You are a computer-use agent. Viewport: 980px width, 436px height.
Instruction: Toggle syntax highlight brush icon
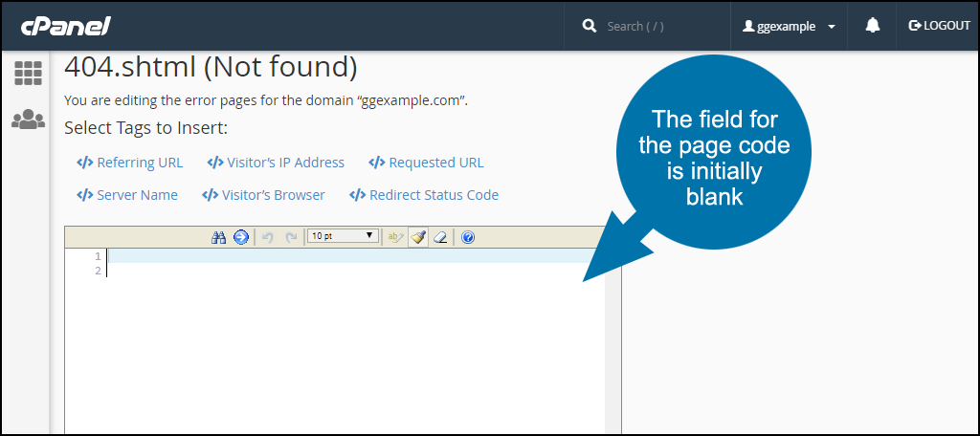pyautogui.click(x=418, y=237)
